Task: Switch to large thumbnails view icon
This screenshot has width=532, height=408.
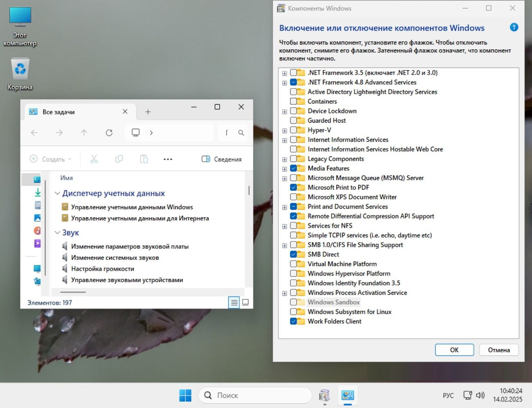Action: [x=246, y=302]
